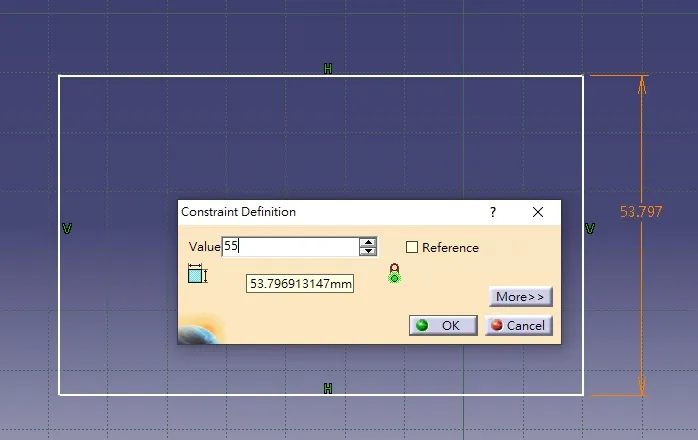Click the bottom H horizontal constraint symbol
This screenshot has width=698, height=440.
click(x=328, y=388)
